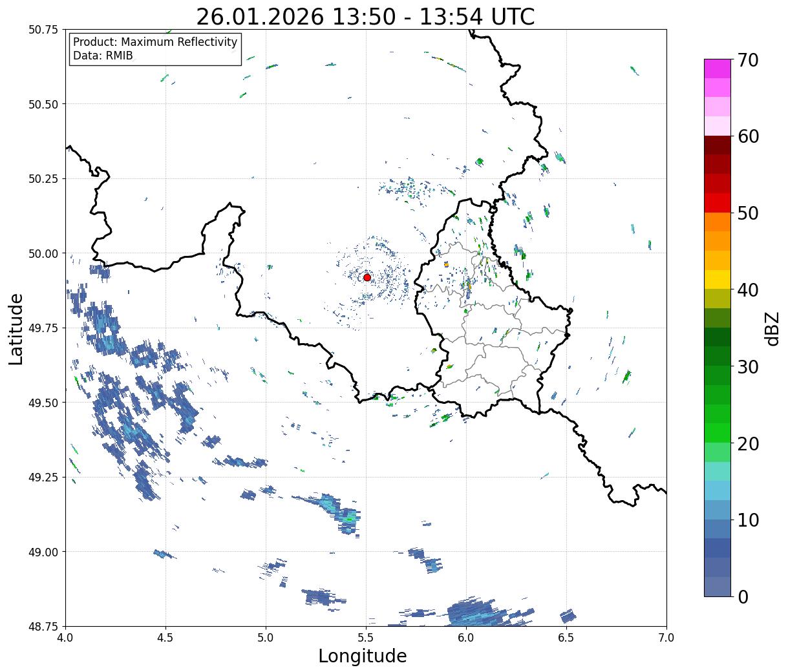Click the red radar location marker

pos(367,277)
